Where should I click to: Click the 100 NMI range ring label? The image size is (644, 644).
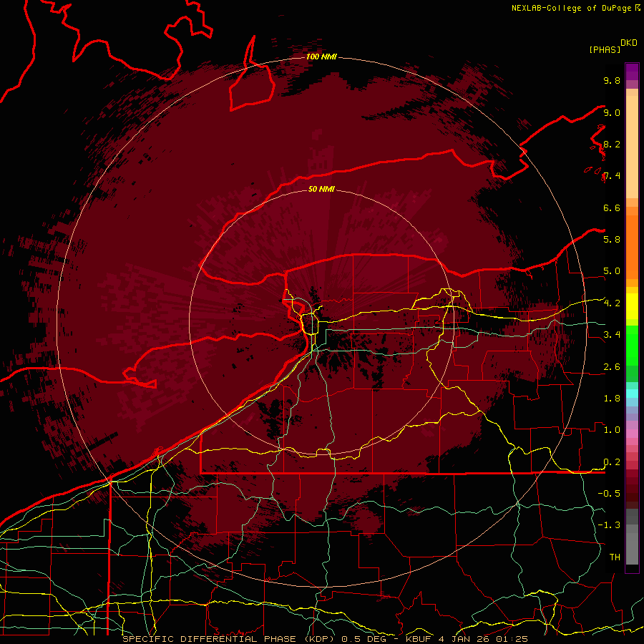(321, 57)
